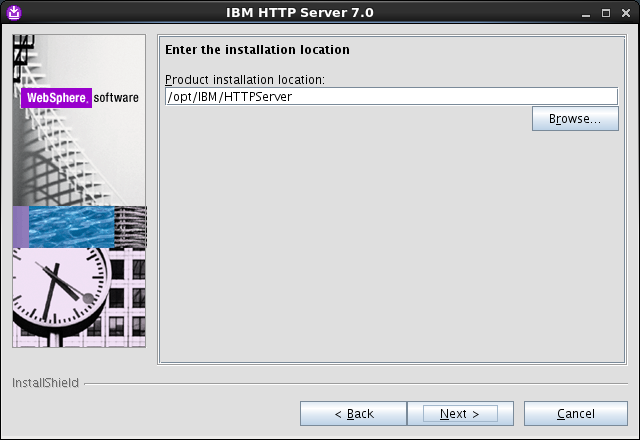This screenshot has width=640, height=440.
Task: Proceed with the Next > button
Action: tap(460, 413)
